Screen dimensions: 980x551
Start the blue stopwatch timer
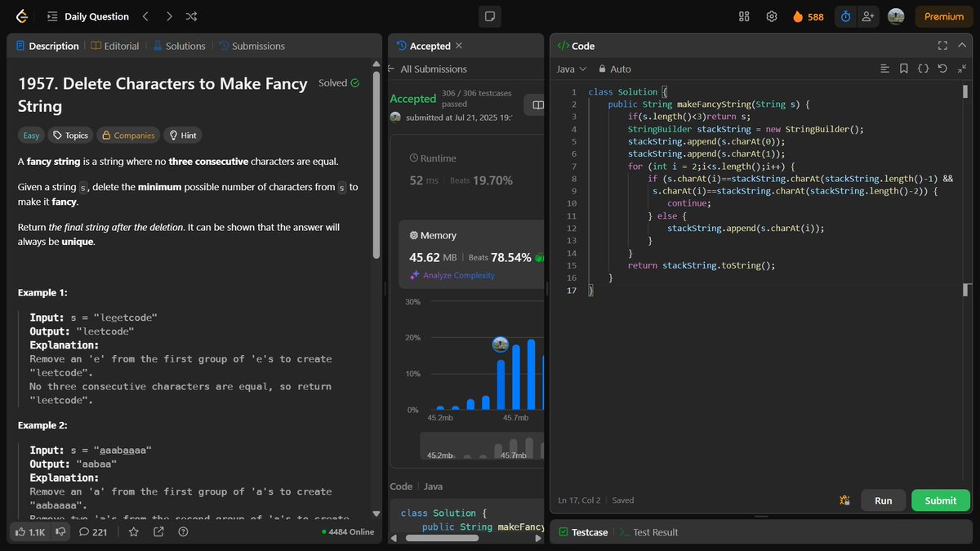[x=846, y=16]
